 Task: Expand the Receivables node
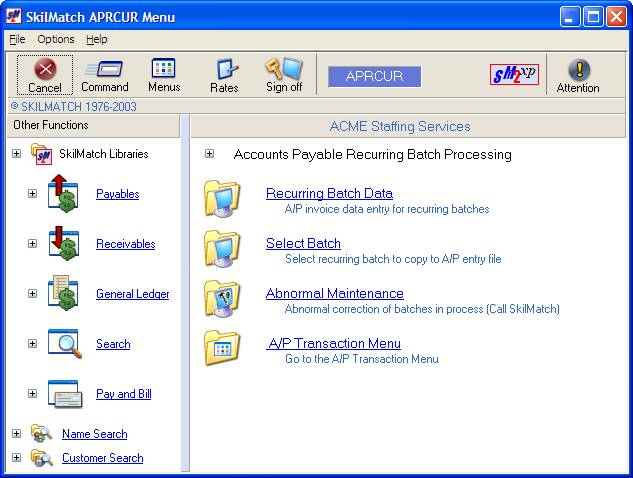(32, 243)
